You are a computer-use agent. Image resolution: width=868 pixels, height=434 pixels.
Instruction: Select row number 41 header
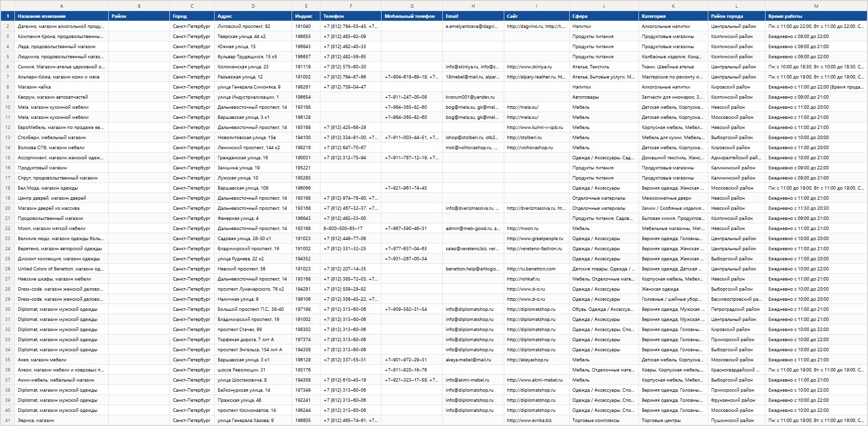(8, 421)
